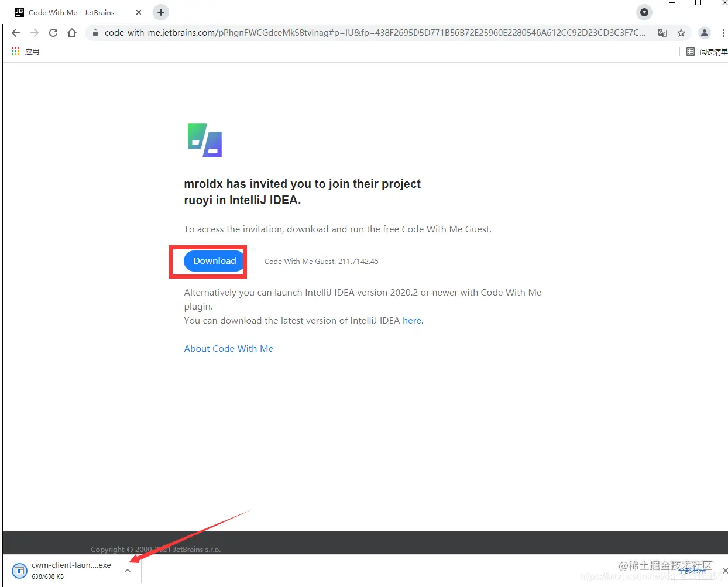The height and width of the screenshot is (587, 728).
Task: Go back with the browser back arrow
Action: pos(16,33)
